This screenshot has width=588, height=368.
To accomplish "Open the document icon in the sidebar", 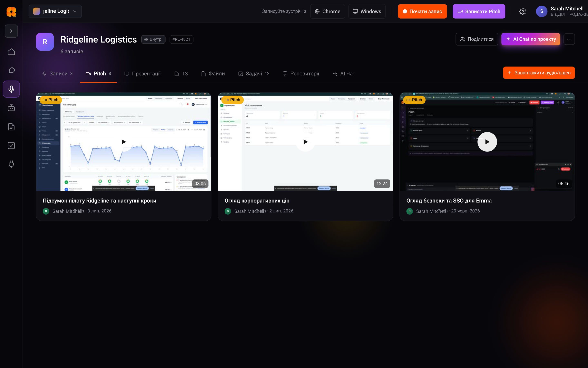I will 11,127.
